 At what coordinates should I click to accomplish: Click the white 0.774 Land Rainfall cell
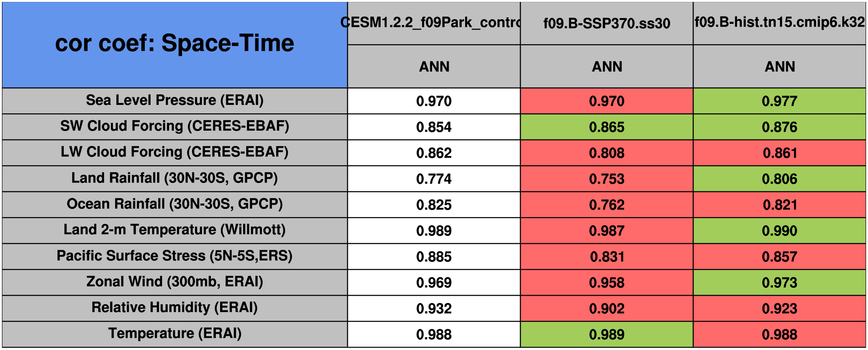point(434,179)
